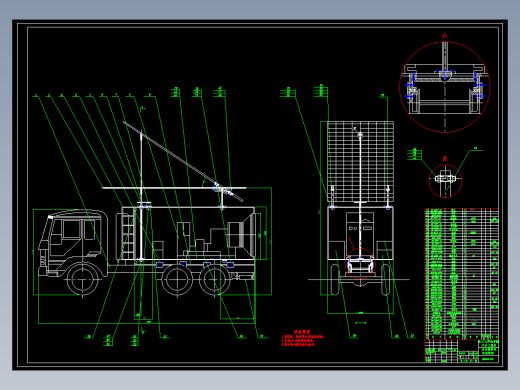Click the rearmost wheel of the side-view truck
Image resolution: width=520 pixels, height=390 pixels.
pyautogui.click(x=215, y=280)
